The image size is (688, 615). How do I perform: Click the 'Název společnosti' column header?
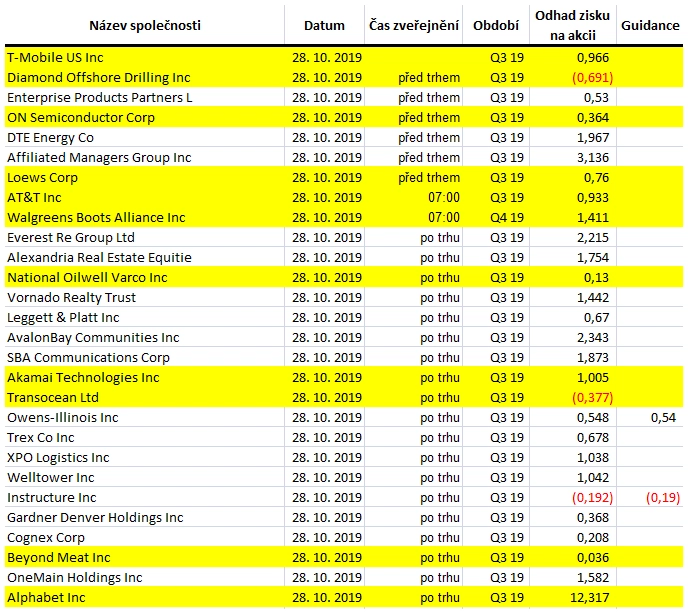click(x=145, y=25)
